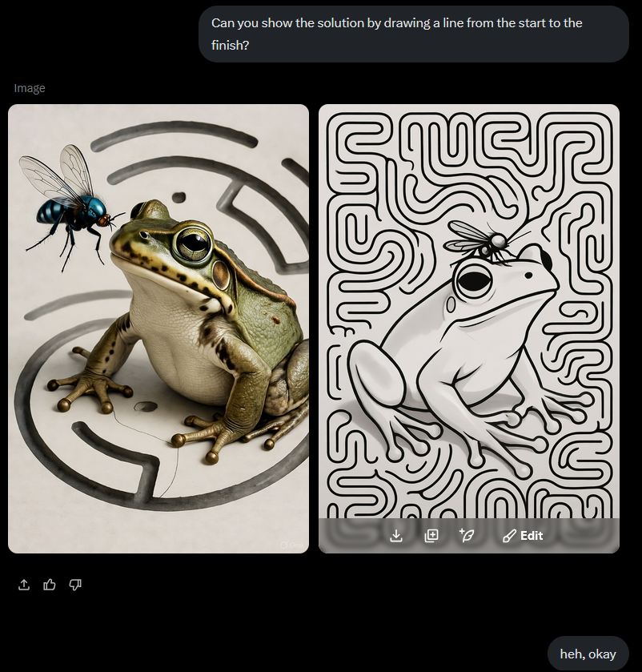Select the "Can you show the solution" message
This screenshot has width=642, height=672.
[414, 34]
